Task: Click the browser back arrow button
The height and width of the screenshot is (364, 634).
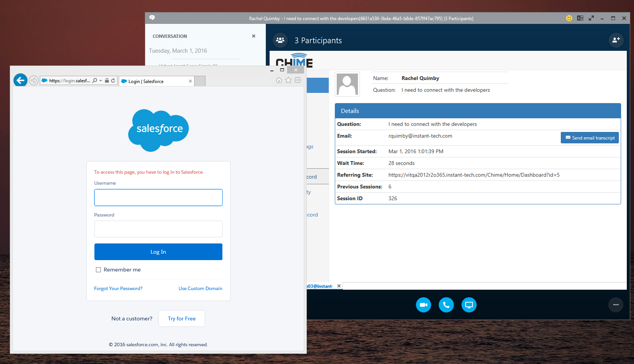Action: click(x=20, y=80)
